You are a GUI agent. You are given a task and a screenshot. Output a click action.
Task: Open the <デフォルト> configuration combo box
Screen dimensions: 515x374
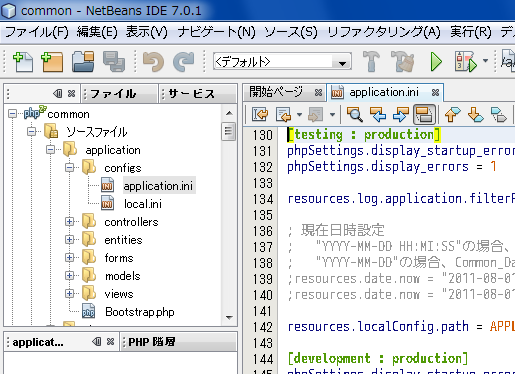point(282,61)
